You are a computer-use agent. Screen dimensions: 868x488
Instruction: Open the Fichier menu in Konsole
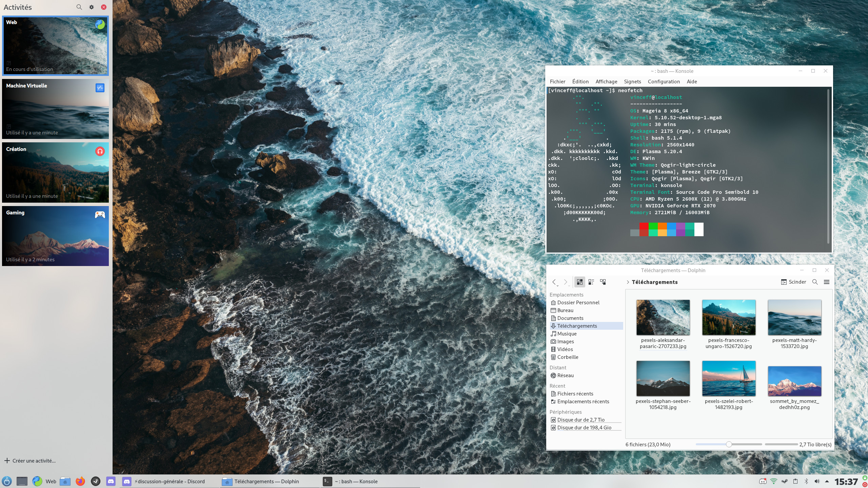pyautogui.click(x=557, y=82)
